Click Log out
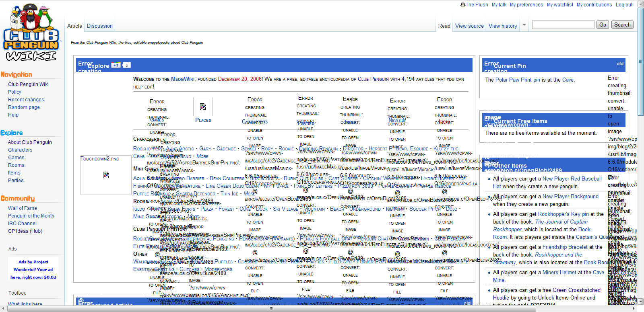This screenshot has width=644, height=312. [x=624, y=5]
